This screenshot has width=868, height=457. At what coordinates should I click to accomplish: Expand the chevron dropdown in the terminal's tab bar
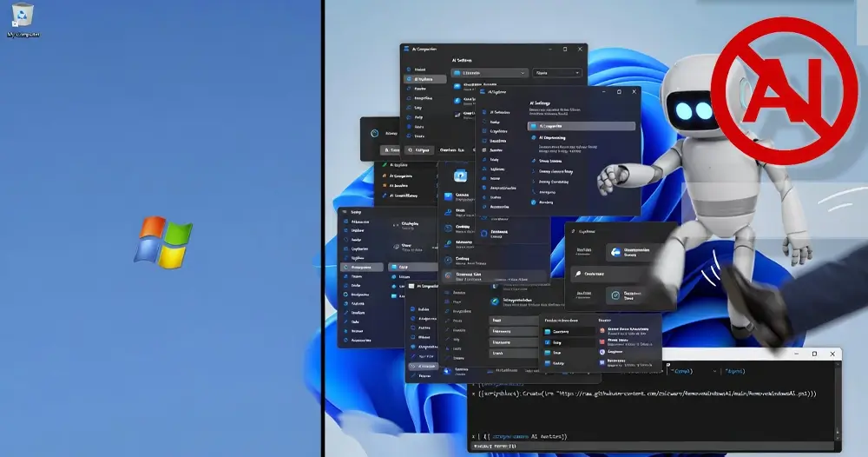click(714, 371)
